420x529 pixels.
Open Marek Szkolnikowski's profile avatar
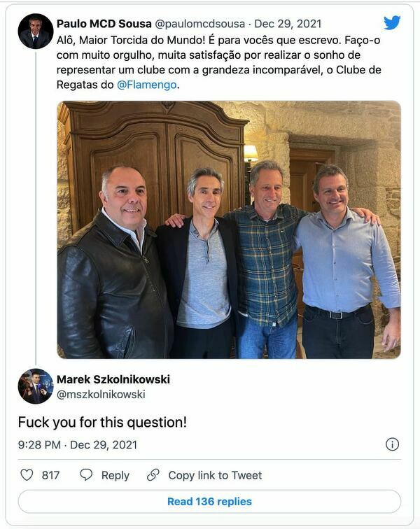[x=35, y=386]
